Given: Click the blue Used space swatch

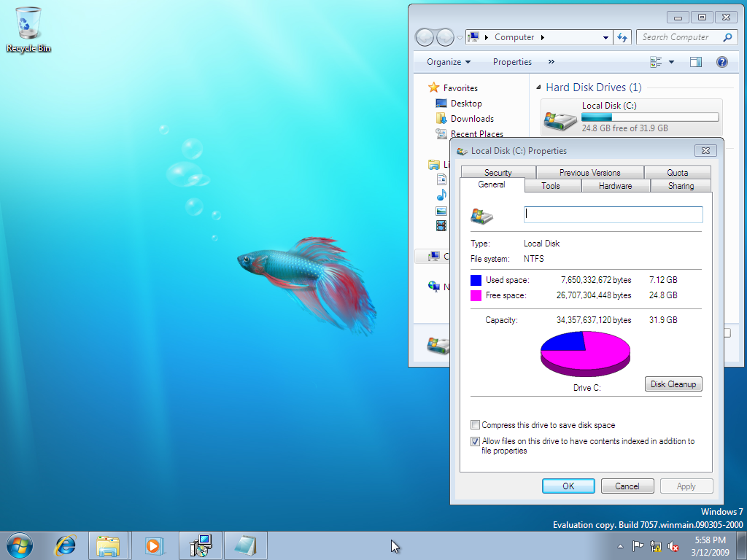Looking at the screenshot, I should pyautogui.click(x=476, y=280).
